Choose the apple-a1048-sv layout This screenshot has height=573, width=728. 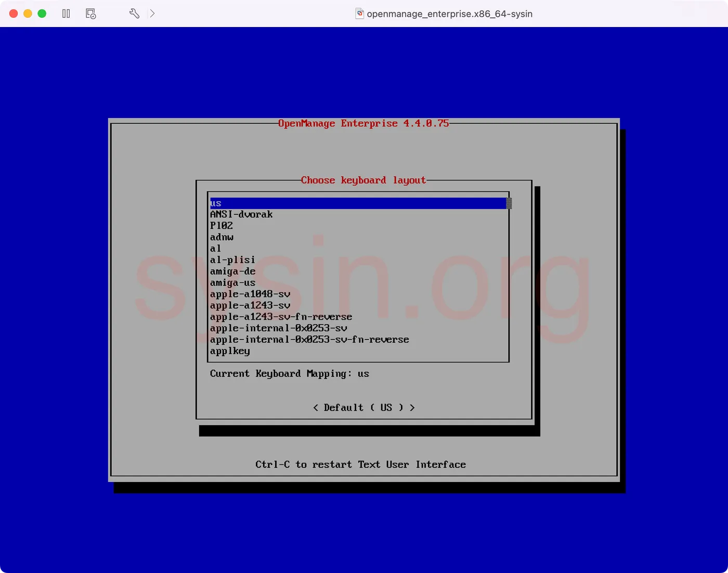pyautogui.click(x=358, y=294)
